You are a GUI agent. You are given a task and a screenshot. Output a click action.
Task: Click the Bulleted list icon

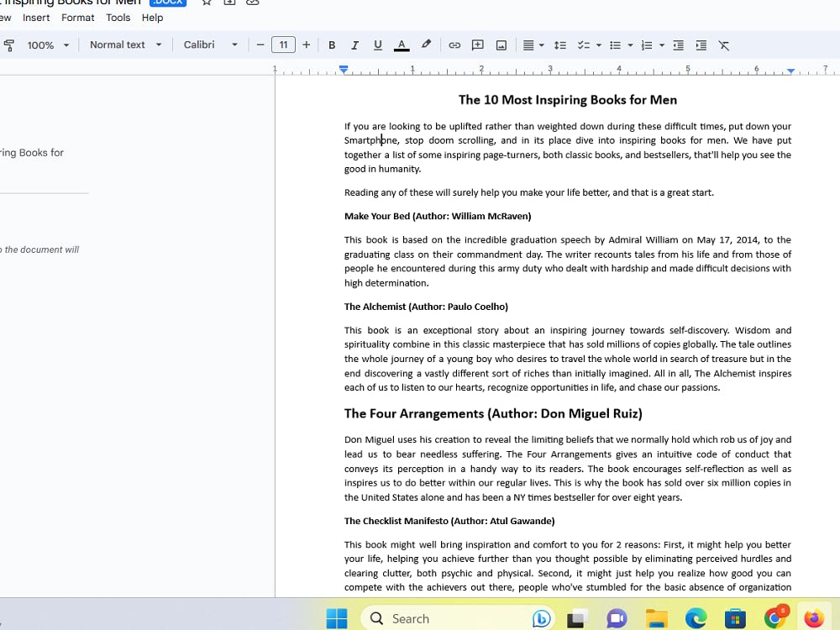coord(615,45)
